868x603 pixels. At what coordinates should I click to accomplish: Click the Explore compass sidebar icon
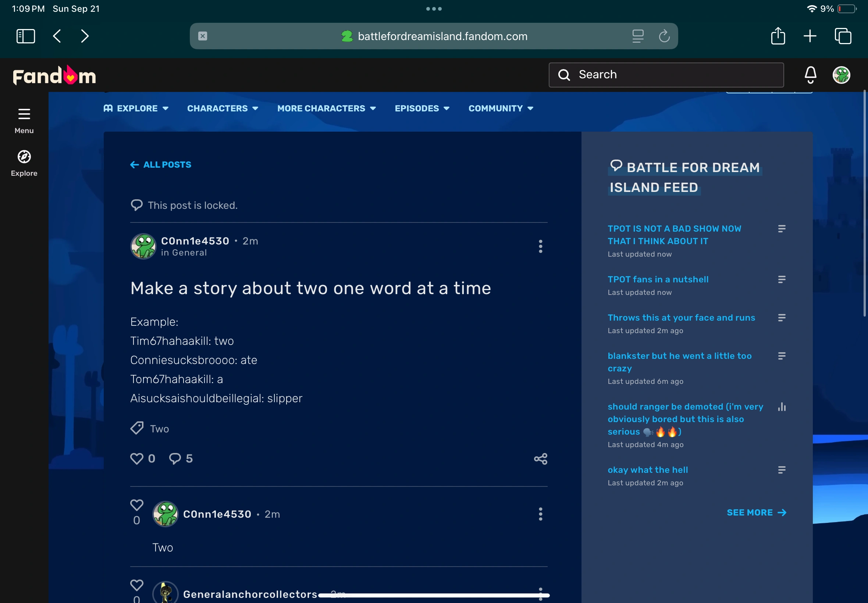click(24, 157)
